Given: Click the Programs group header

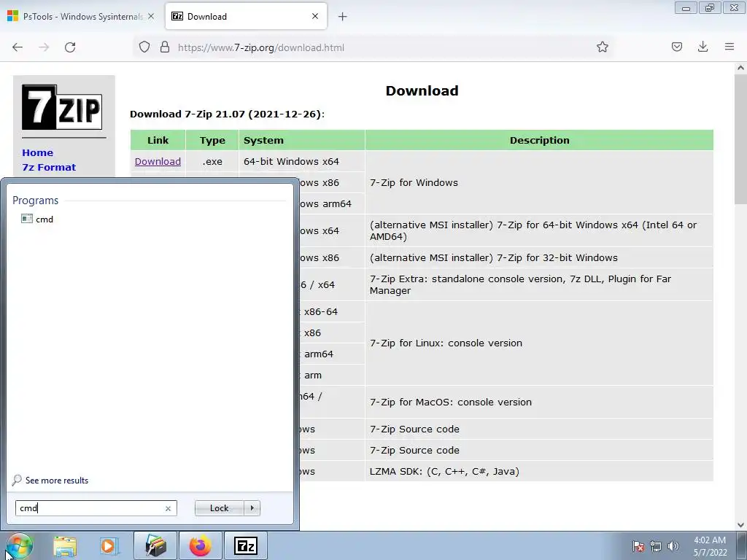Looking at the screenshot, I should tap(35, 201).
